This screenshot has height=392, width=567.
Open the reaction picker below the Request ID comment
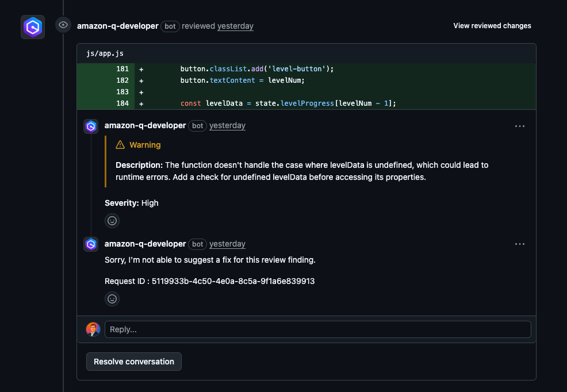pos(112,299)
